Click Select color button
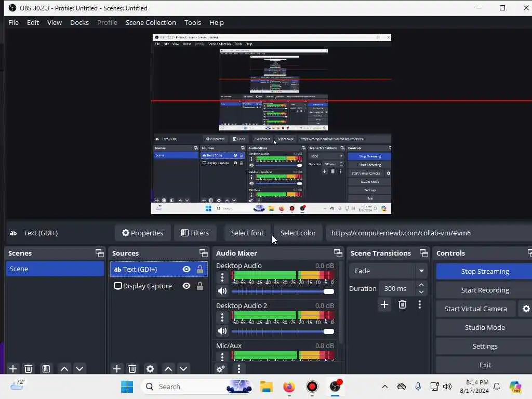 298,233
